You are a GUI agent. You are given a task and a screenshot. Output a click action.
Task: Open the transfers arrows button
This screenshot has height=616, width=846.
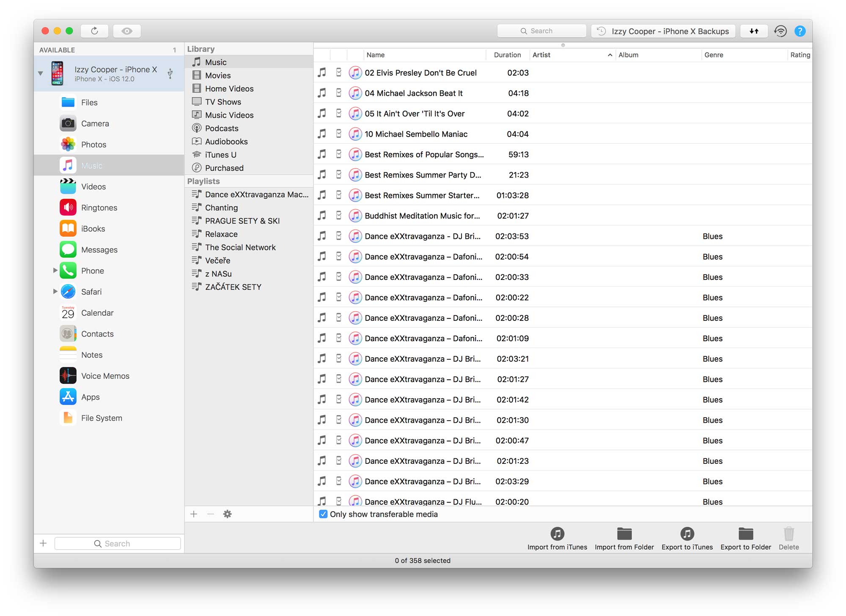(754, 31)
